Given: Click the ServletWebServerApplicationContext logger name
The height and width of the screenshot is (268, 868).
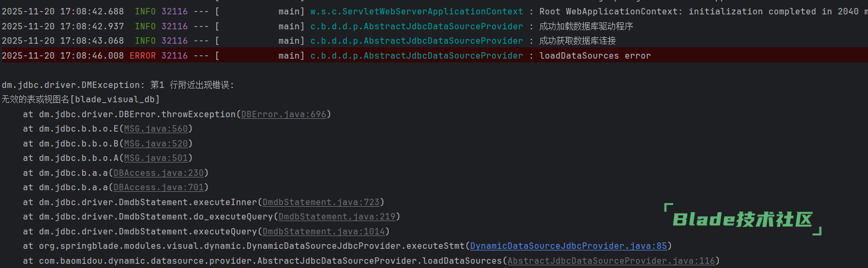Looking at the screenshot, I should point(416,12).
